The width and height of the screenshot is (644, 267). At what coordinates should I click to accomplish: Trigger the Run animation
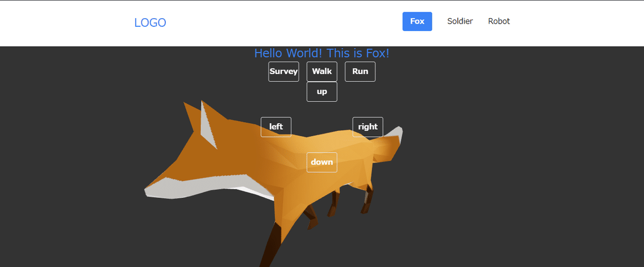pyautogui.click(x=360, y=71)
